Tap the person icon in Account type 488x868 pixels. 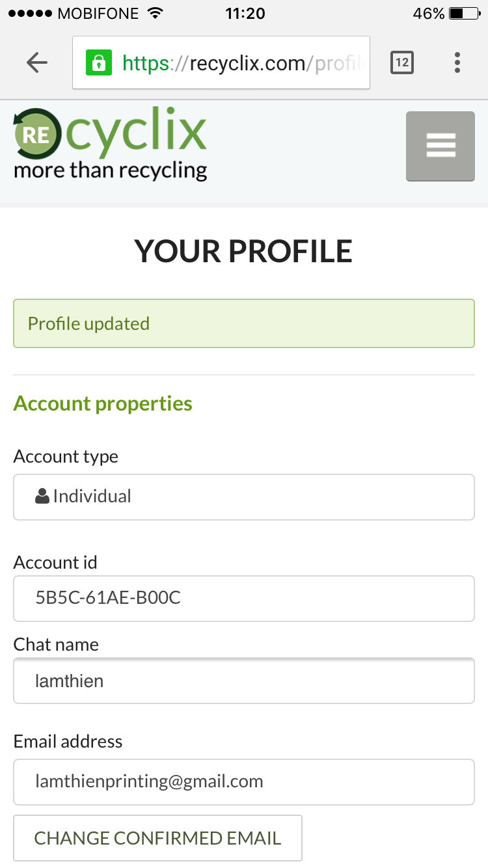42,497
